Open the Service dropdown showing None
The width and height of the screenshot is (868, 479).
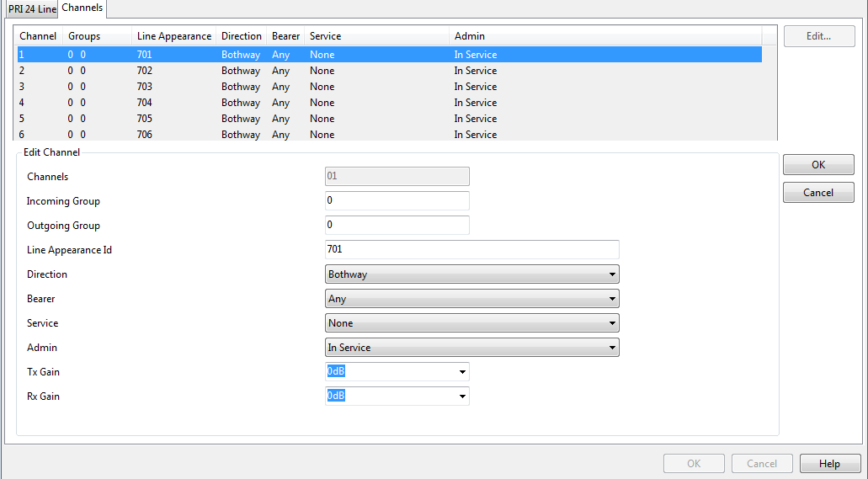tap(471, 322)
